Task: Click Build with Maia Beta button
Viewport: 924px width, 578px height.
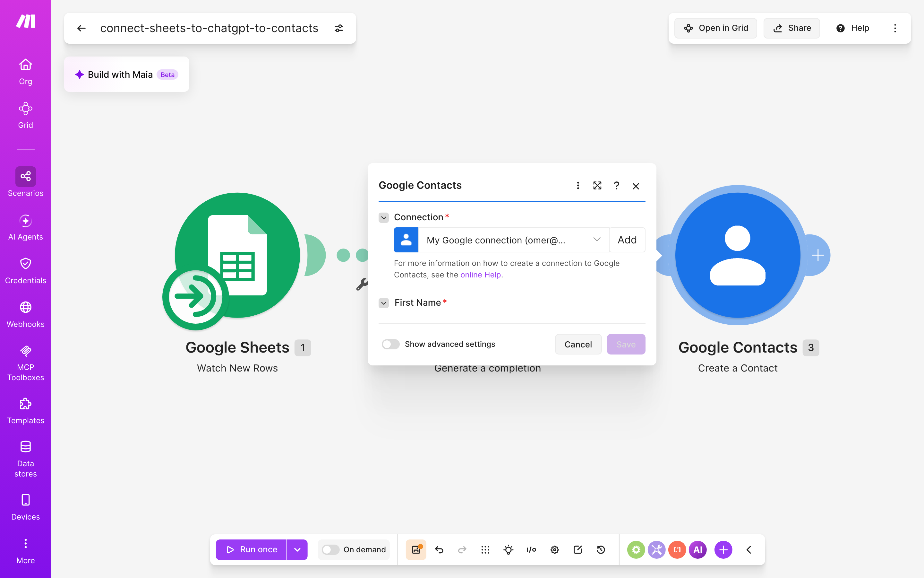Action: tap(127, 74)
